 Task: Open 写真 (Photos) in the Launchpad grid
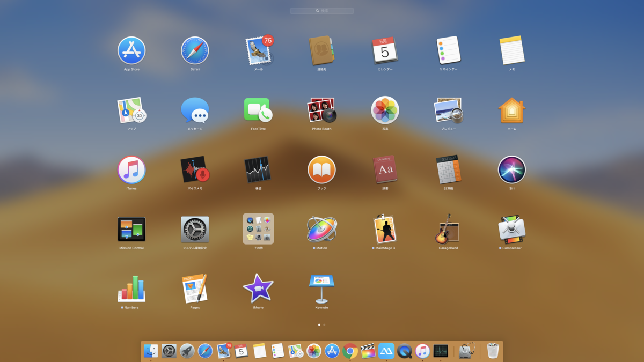385,110
